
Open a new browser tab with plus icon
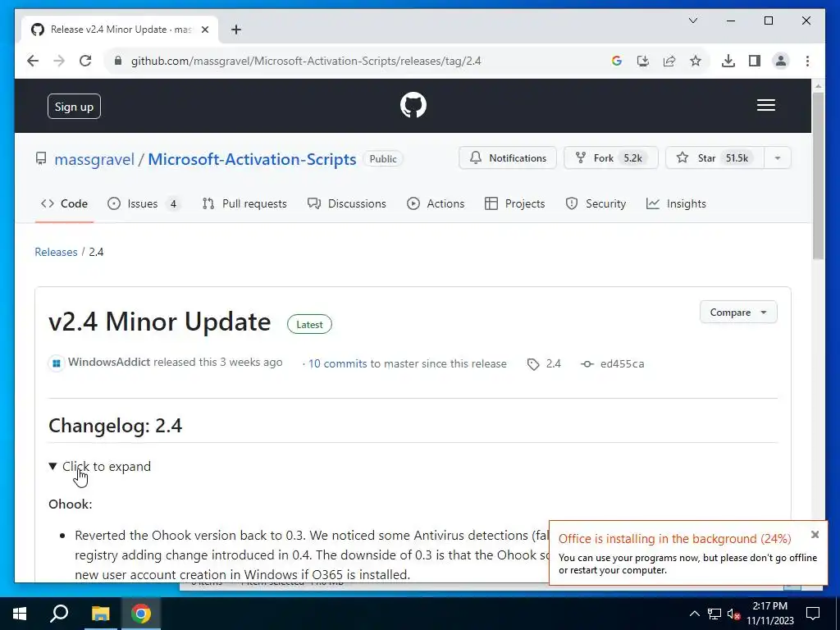[235, 30]
